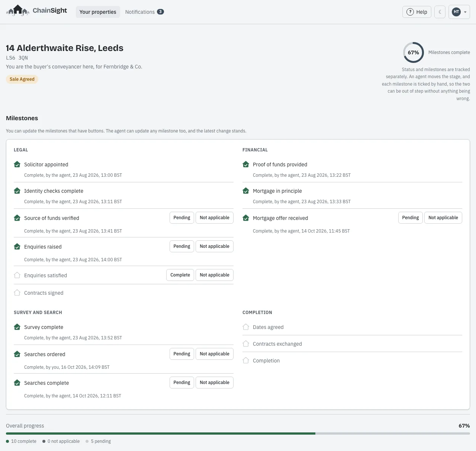
Task: Click the Notifications count badge showing 3
Action: (160, 12)
